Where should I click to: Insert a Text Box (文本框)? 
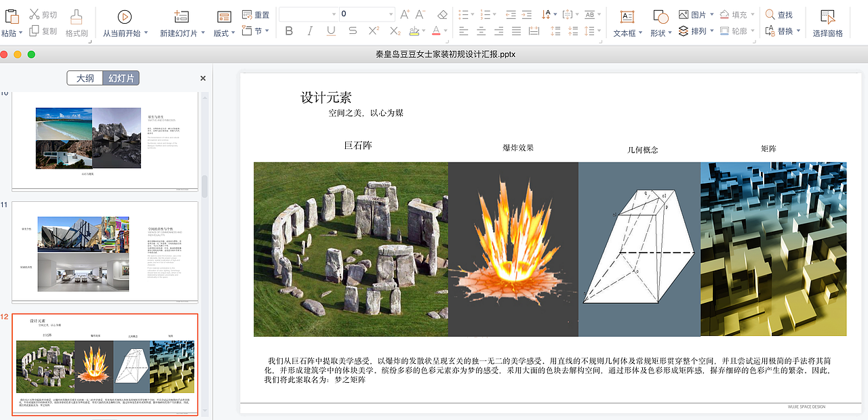[627, 22]
